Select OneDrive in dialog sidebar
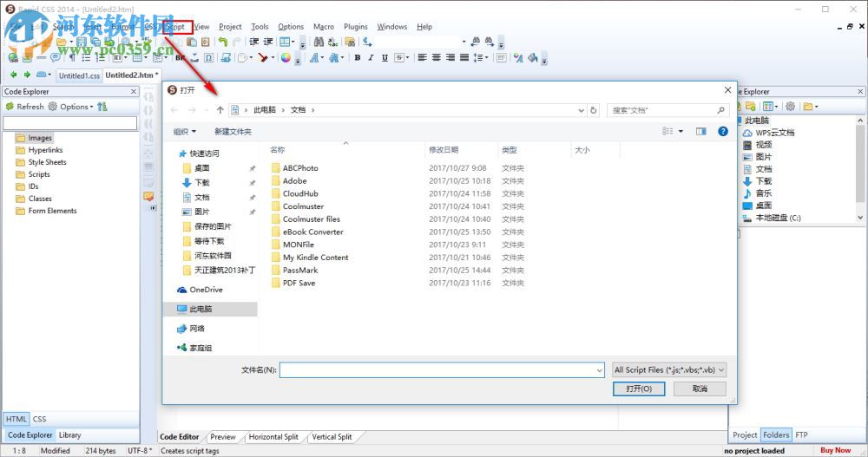The height and width of the screenshot is (457, 868). [x=200, y=290]
